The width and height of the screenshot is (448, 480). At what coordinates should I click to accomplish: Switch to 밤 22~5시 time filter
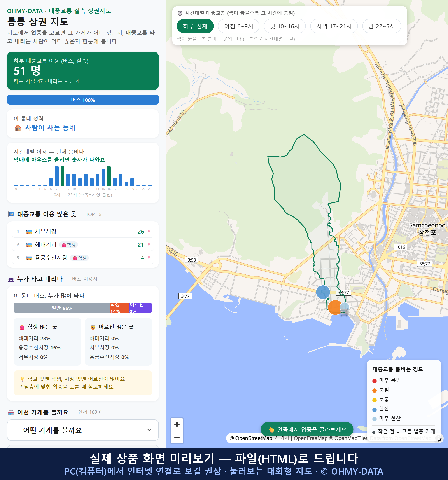point(381,26)
